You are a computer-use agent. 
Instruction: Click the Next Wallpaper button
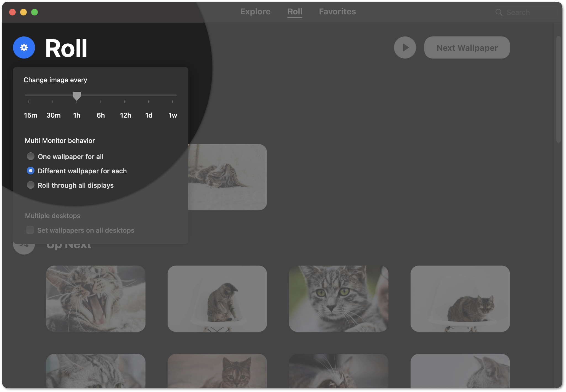(x=467, y=47)
